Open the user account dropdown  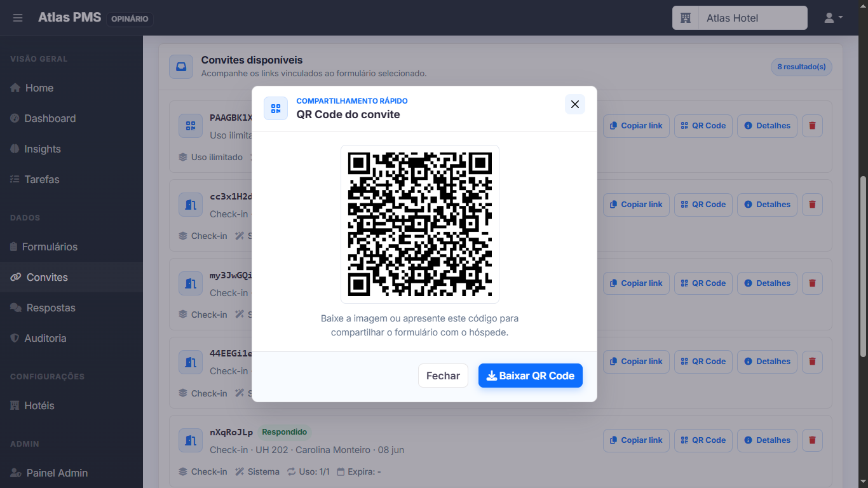833,18
